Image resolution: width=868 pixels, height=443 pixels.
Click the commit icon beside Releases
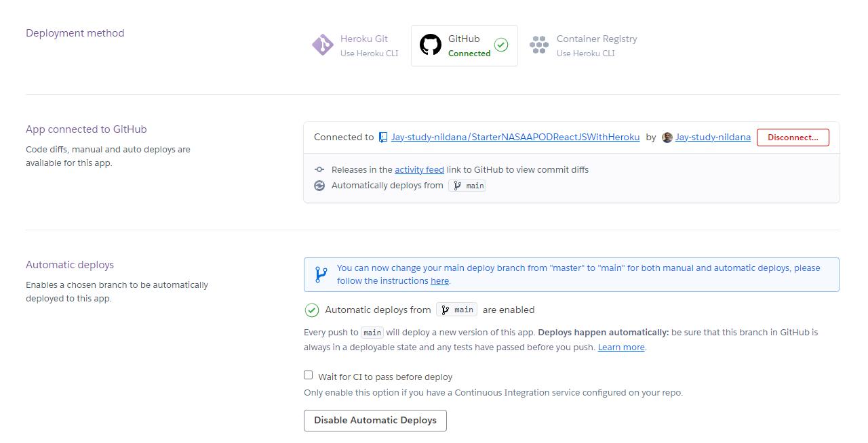point(319,170)
